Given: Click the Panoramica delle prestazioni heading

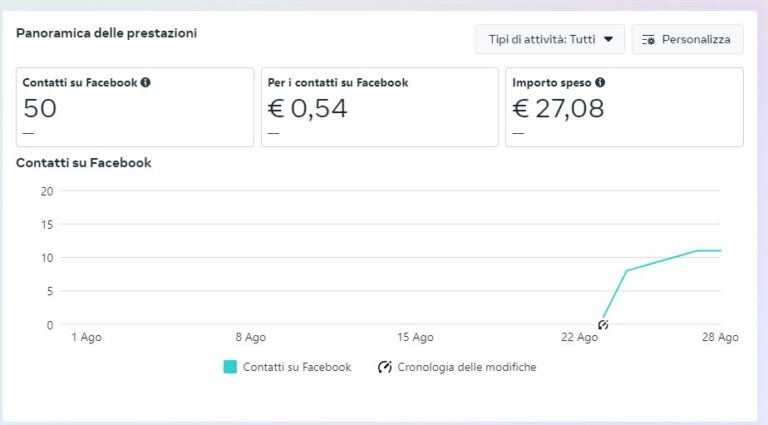Looking at the screenshot, I should click(106, 33).
